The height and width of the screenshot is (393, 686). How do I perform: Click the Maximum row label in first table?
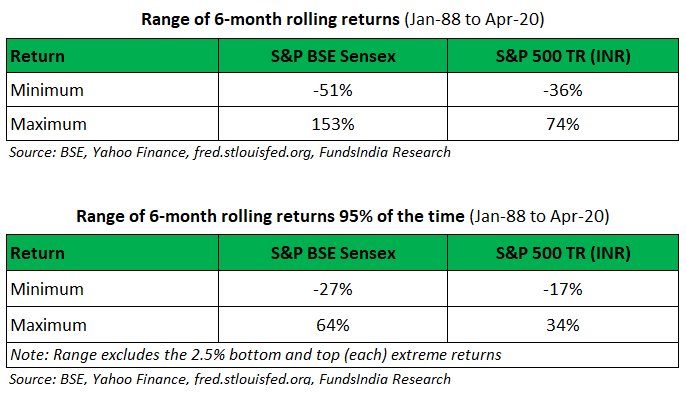[49, 124]
